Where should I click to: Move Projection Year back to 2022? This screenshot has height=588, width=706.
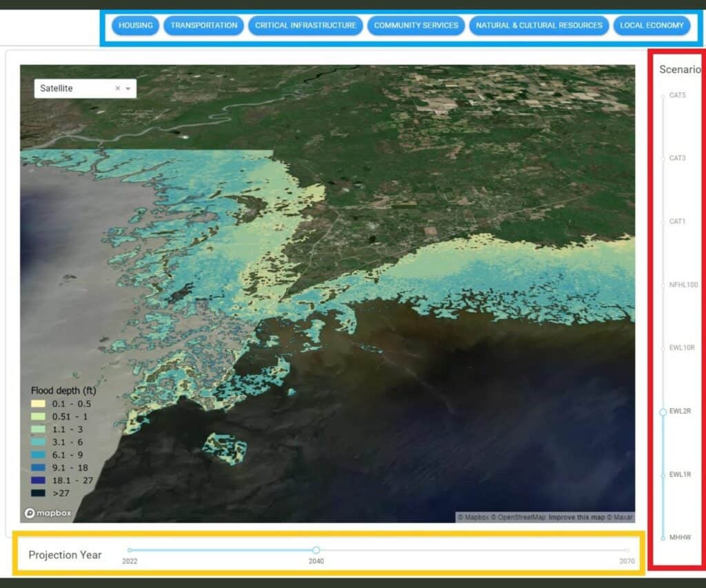pos(130,550)
